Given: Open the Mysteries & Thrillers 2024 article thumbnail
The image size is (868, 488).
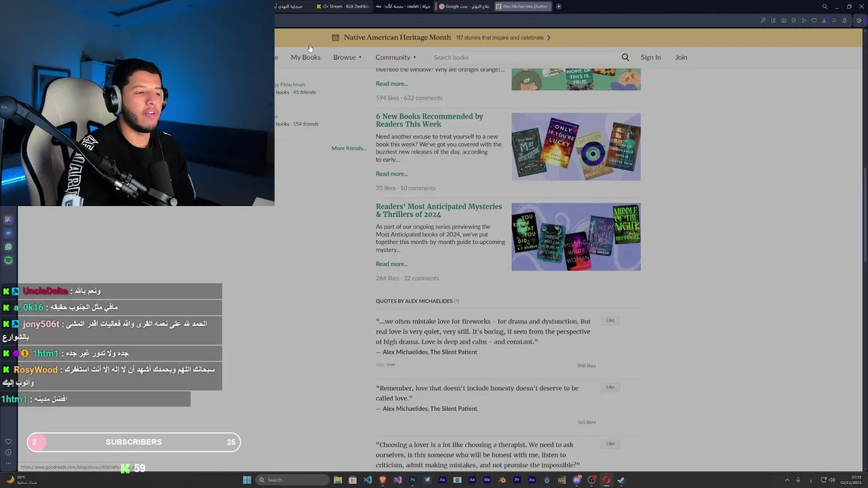Looking at the screenshot, I should pos(576,237).
